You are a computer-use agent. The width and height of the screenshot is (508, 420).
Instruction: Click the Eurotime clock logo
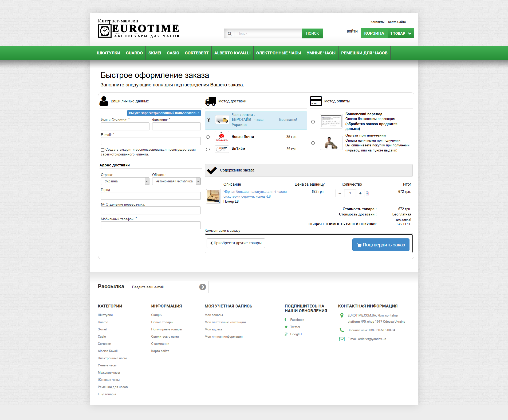(105, 31)
